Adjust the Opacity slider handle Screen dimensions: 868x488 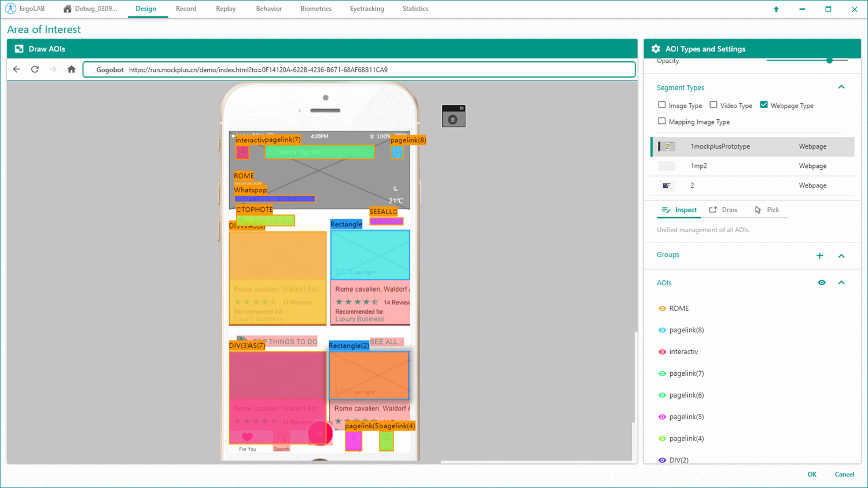click(829, 60)
